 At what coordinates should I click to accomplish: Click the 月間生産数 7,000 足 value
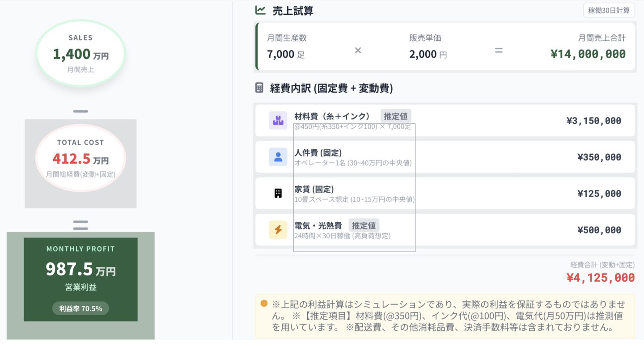[x=286, y=55]
